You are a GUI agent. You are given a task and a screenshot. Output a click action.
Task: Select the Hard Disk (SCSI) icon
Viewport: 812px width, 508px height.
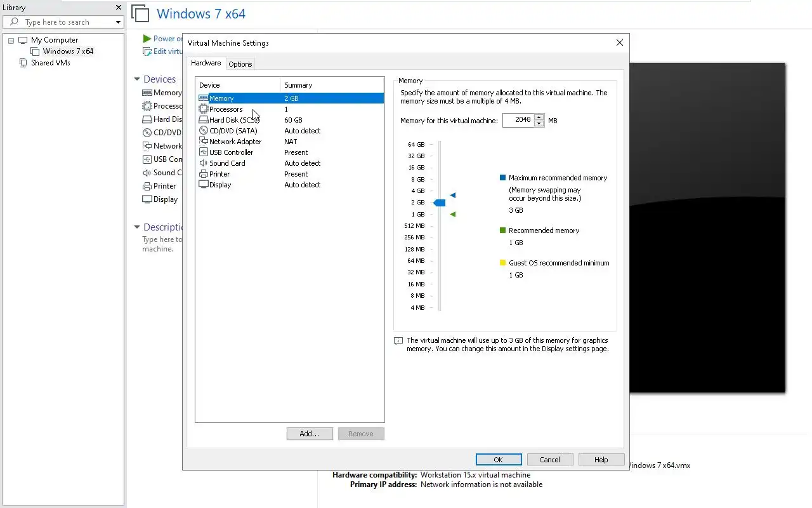(x=203, y=120)
